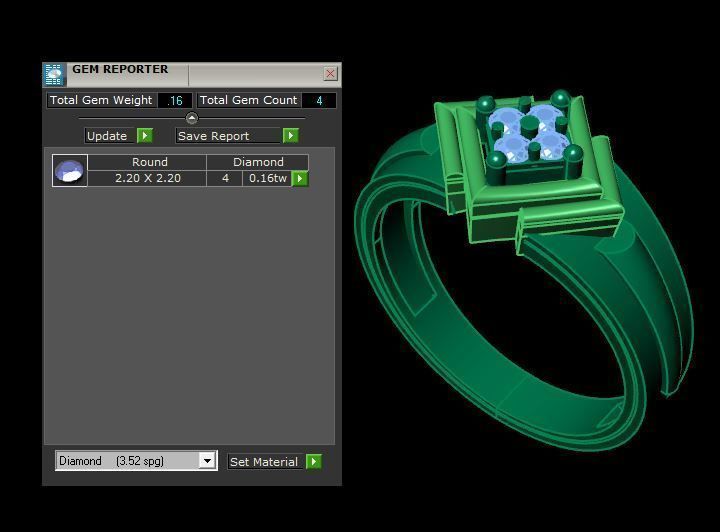Click the gem quantity cell showing 4

(x=225, y=178)
